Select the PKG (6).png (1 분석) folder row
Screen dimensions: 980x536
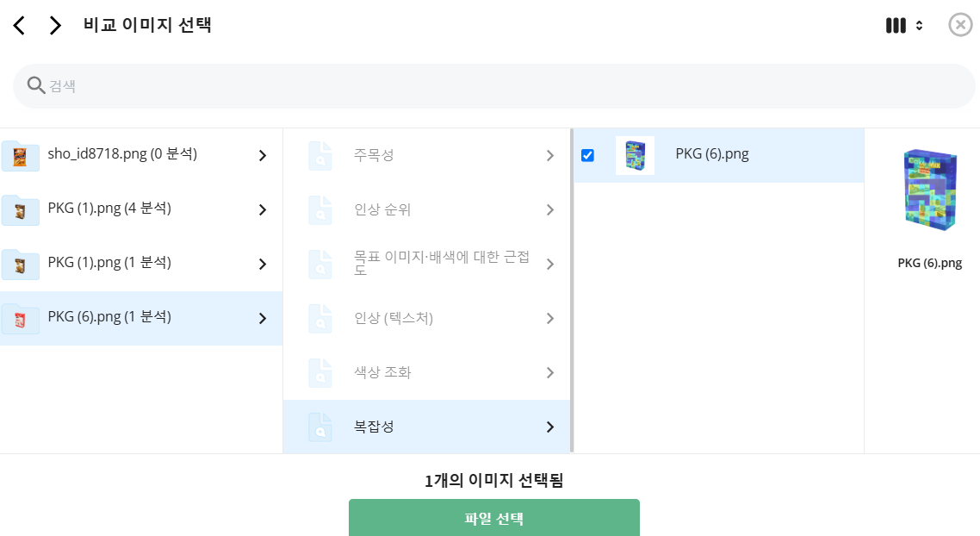tap(141, 318)
